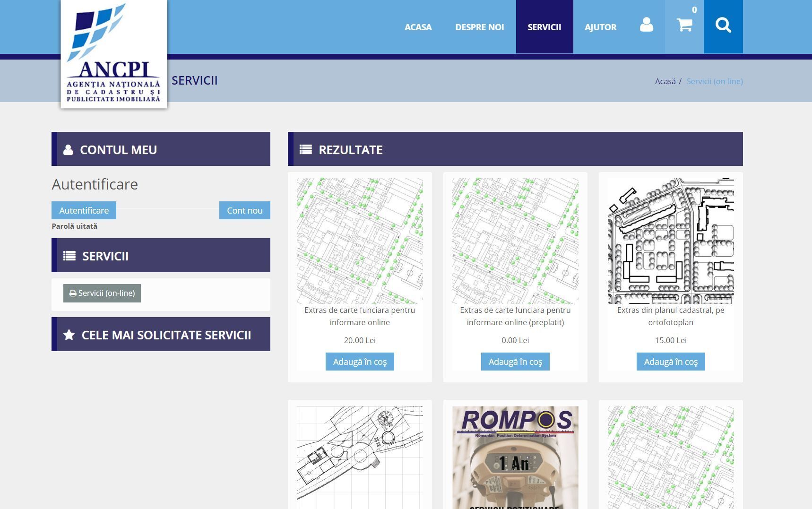Add ortofotoplan cadastral extract to cart

[x=670, y=362]
